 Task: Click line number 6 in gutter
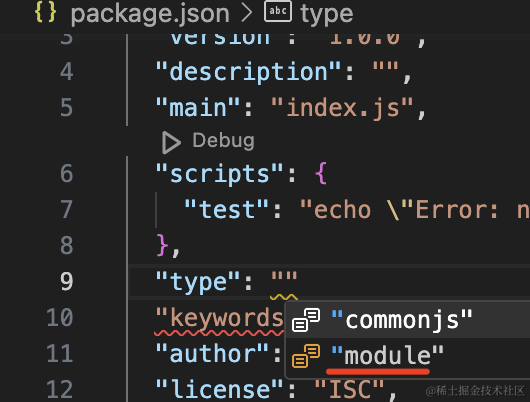(67, 173)
